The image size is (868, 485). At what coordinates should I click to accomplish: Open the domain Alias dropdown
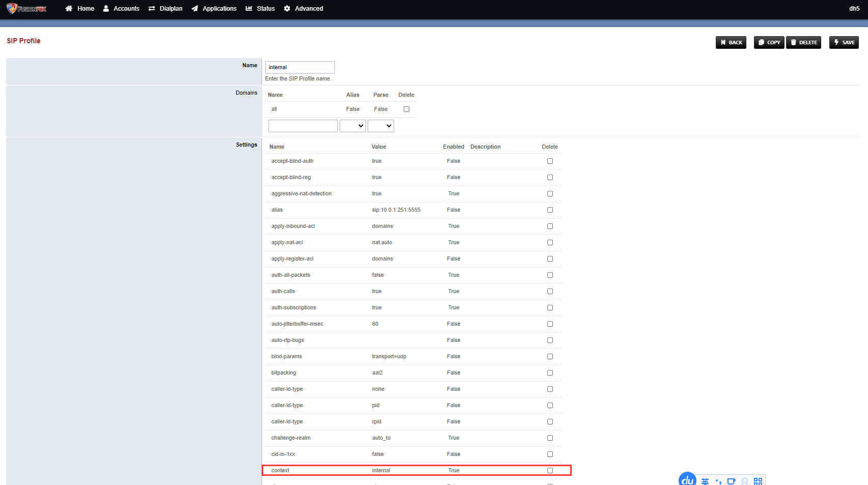(353, 126)
